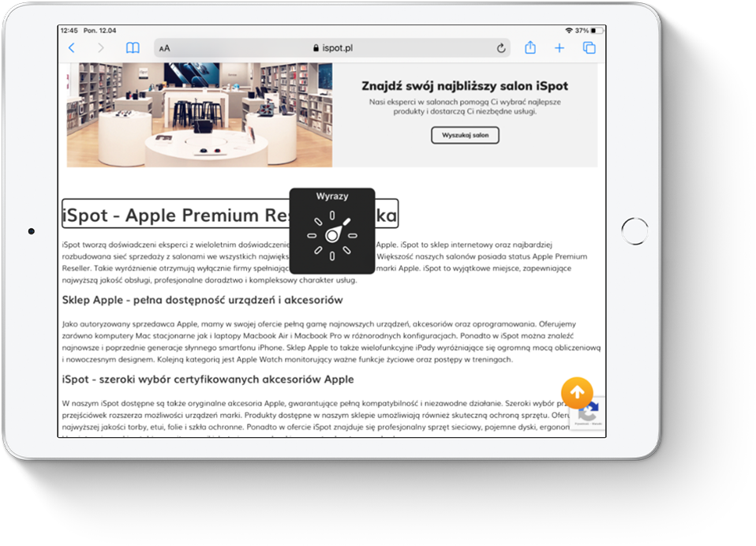This screenshot has width=756, height=546.
Task: Tap the reCAPTCHA badge
Action: (x=588, y=416)
